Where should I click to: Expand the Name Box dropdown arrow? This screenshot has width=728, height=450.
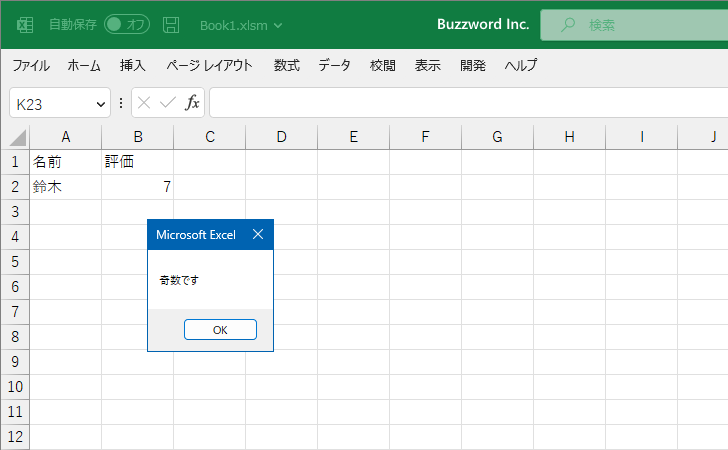[x=100, y=104]
